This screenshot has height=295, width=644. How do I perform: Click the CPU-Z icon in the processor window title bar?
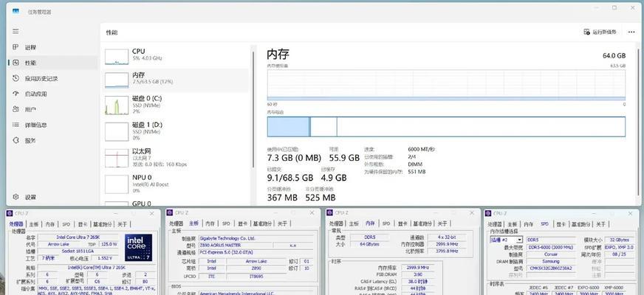point(10,213)
